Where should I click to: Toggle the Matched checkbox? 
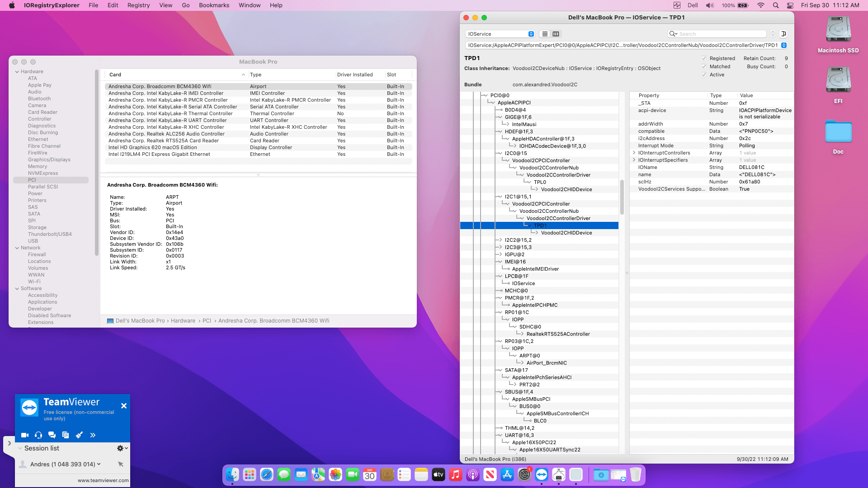tap(704, 66)
